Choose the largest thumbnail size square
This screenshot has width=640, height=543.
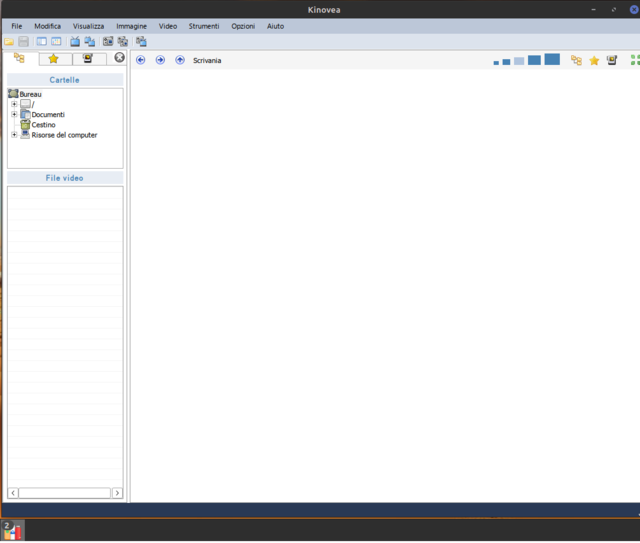coord(552,59)
